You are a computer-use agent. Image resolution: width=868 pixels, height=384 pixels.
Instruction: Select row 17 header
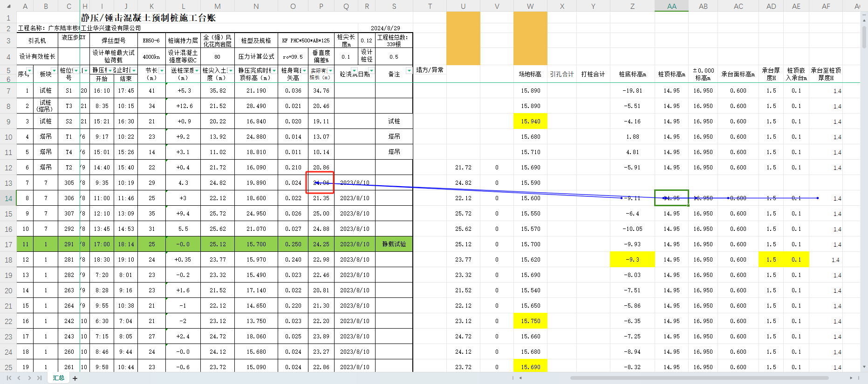pyautogui.click(x=8, y=244)
